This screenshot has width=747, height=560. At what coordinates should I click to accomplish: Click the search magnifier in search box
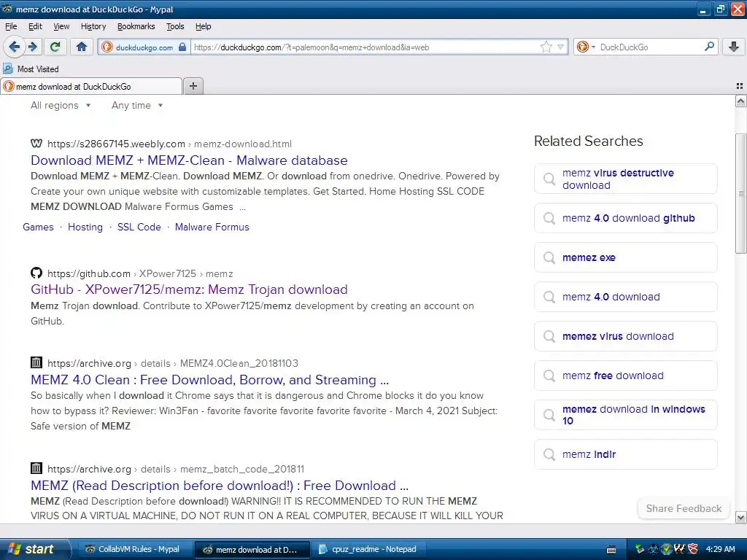709,47
